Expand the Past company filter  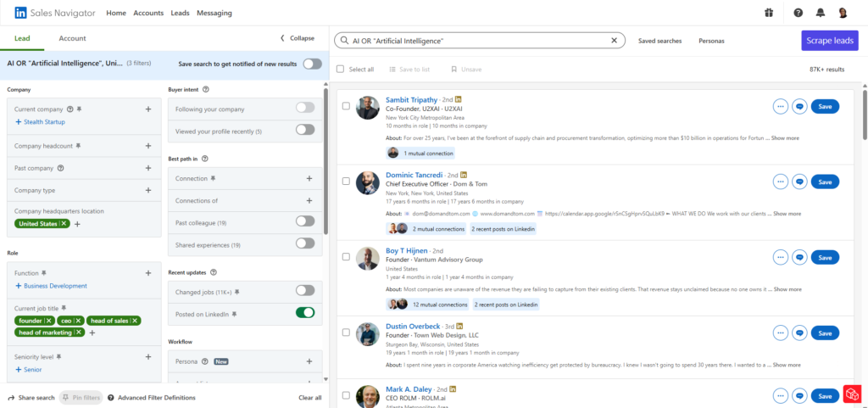(147, 168)
